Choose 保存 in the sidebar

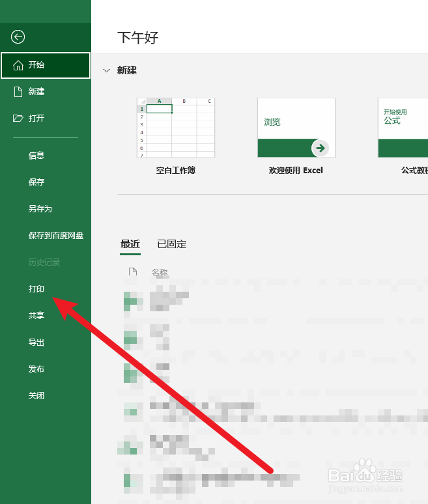coord(36,182)
